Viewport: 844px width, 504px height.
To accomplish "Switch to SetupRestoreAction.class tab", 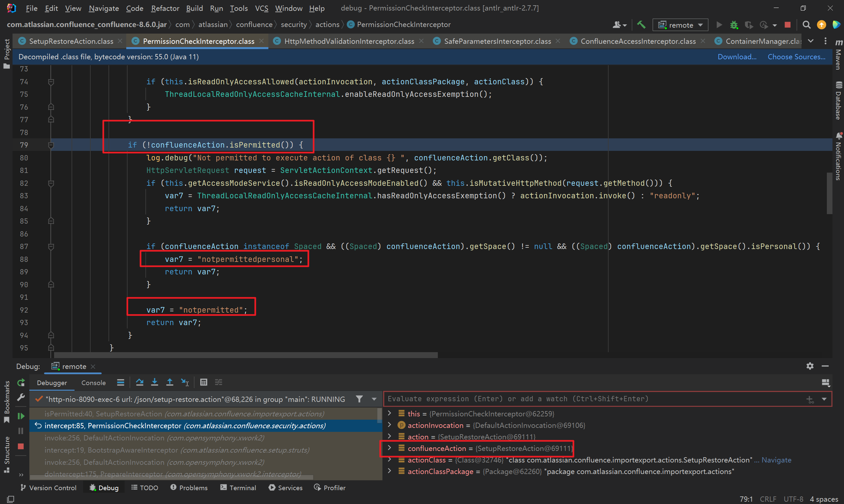I will pos(71,41).
